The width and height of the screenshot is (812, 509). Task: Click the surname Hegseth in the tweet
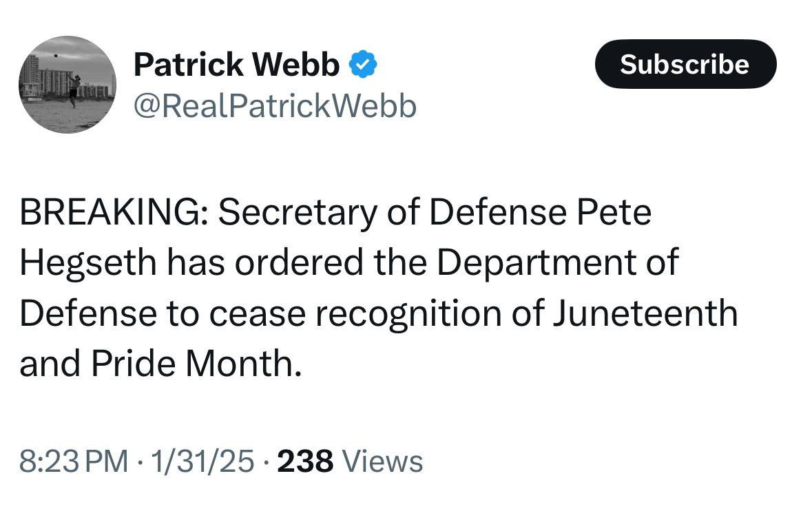[x=86, y=263]
